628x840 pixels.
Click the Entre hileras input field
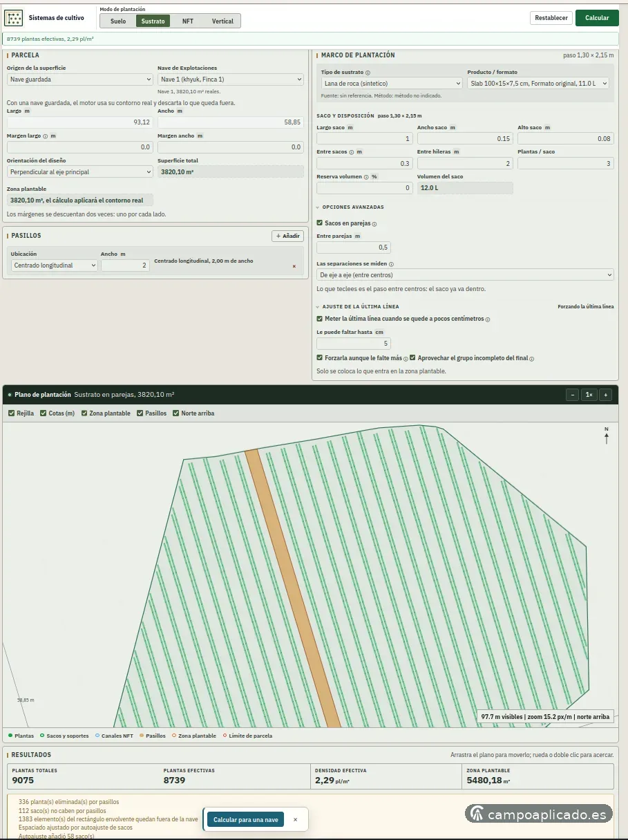pos(465,164)
